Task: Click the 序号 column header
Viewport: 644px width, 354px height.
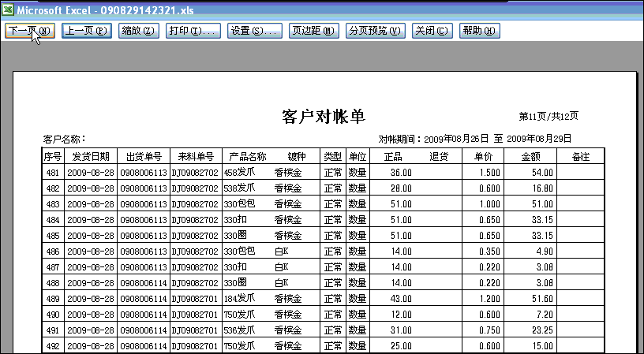Action: [x=53, y=156]
